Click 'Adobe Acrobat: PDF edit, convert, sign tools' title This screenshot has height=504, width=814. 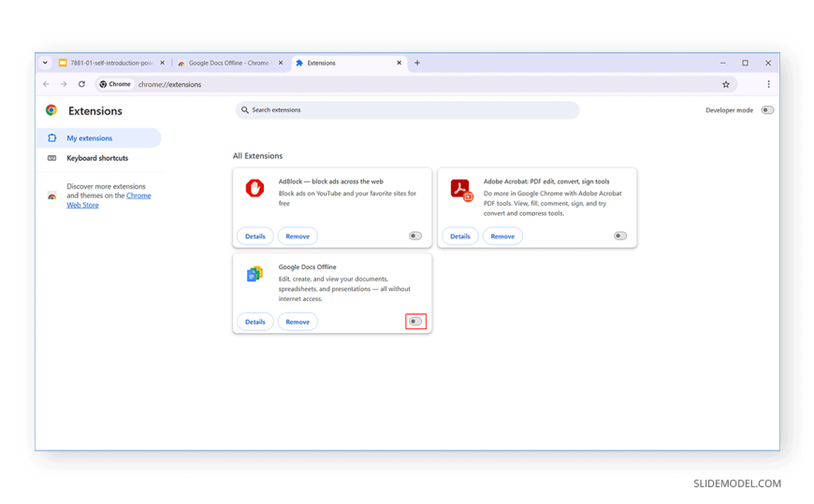[x=546, y=181]
